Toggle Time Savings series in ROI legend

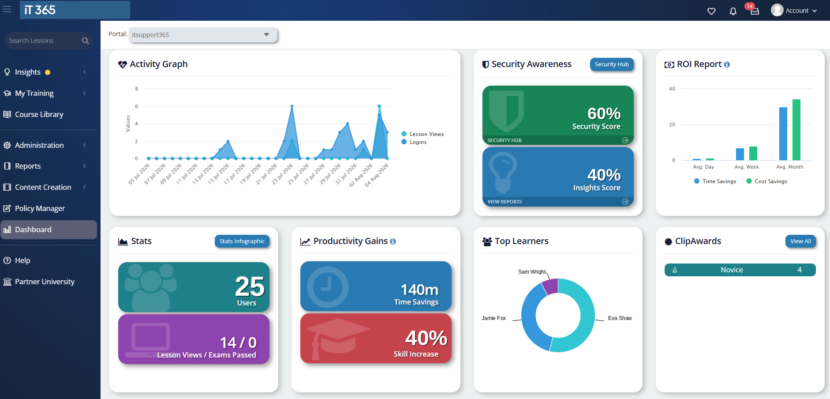coord(715,181)
